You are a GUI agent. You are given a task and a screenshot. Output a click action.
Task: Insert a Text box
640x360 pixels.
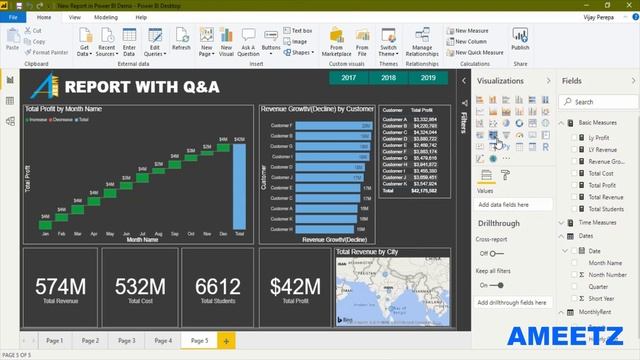pyautogui.click(x=298, y=31)
